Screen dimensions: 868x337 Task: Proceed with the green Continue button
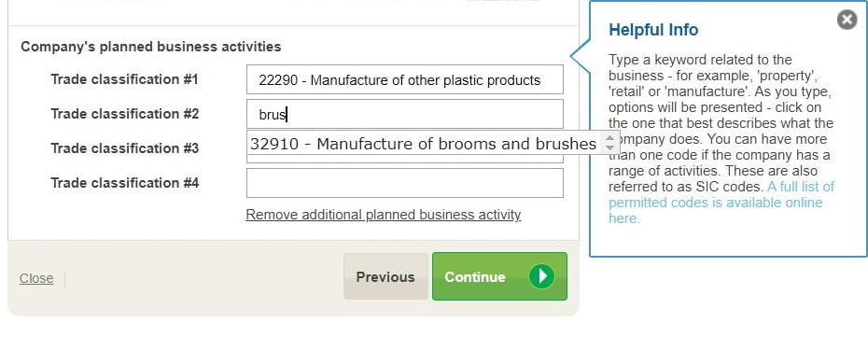499,276
